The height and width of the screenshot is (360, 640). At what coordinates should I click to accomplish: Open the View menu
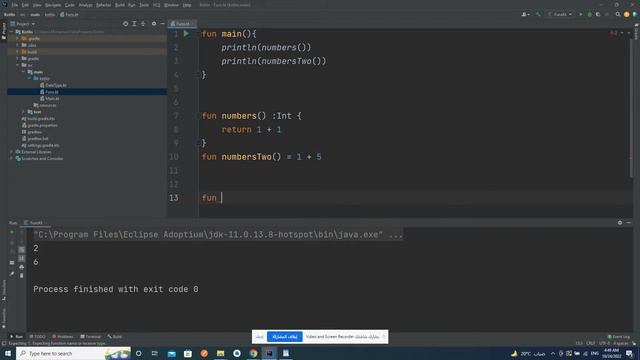click(37, 5)
